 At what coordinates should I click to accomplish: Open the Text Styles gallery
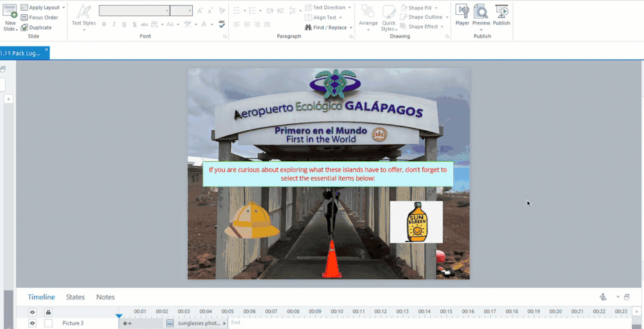(x=84, y=18)
